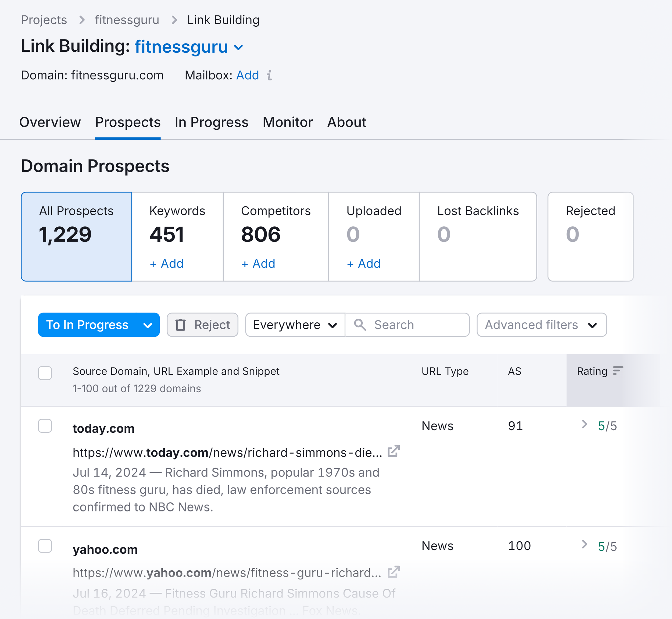Viewport: 672px width, 619px height.
Task: Open the Everywhere scope dropdown
Action: pos(295,325)
